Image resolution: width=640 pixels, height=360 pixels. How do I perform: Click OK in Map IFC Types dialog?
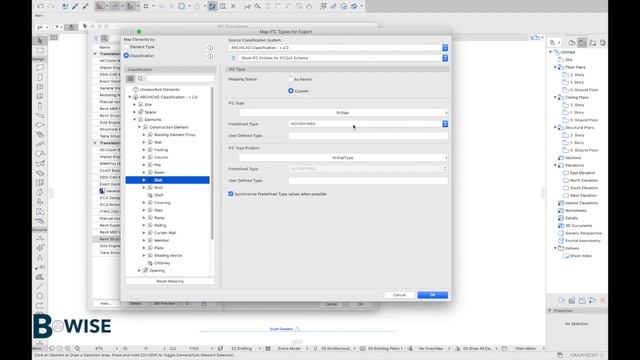(x=433, y=295)
